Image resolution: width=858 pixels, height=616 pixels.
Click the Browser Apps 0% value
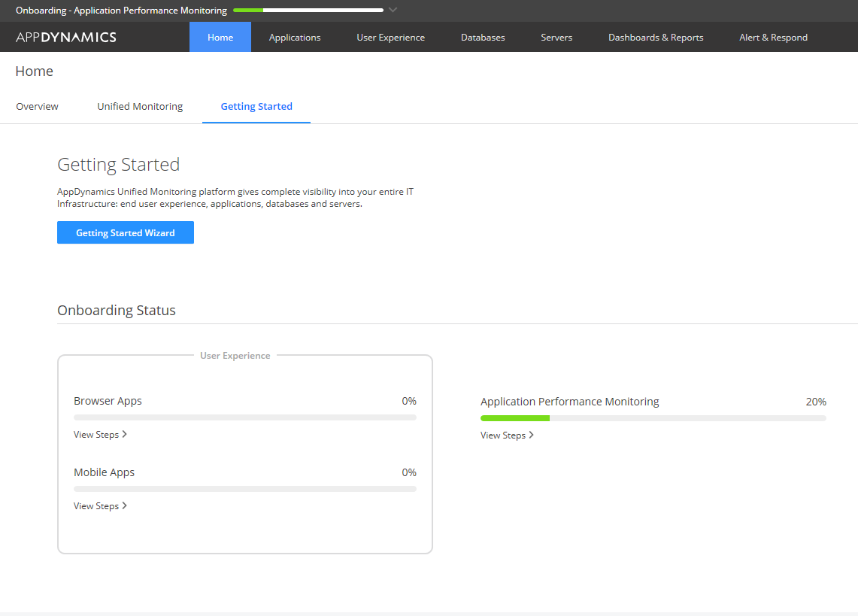[409, 401]
